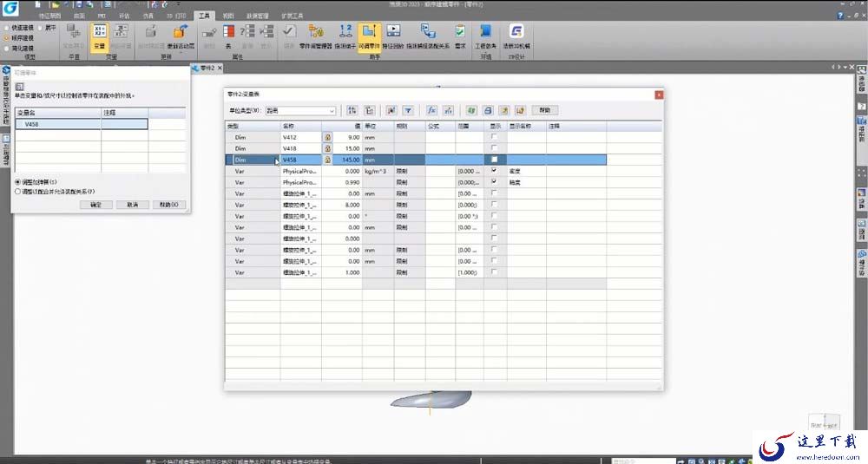The image size is (868, 464).
Task: Switch to the 仿真 ribbon tab
Action: point(148,16)
